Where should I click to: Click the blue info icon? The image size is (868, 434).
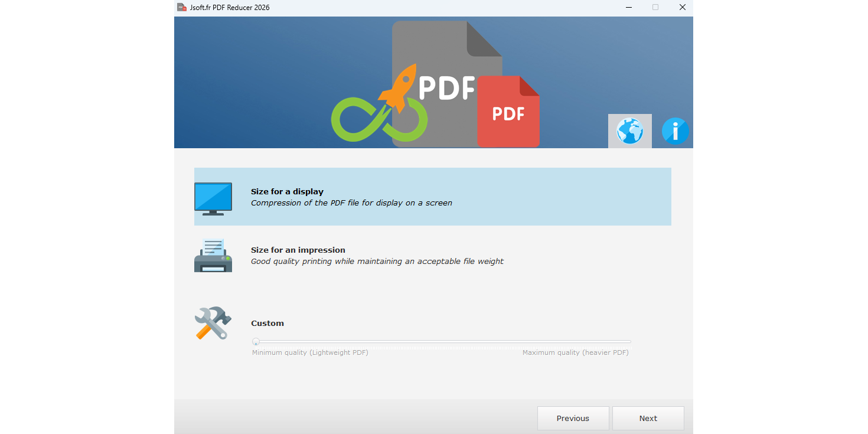click(675, 131)
